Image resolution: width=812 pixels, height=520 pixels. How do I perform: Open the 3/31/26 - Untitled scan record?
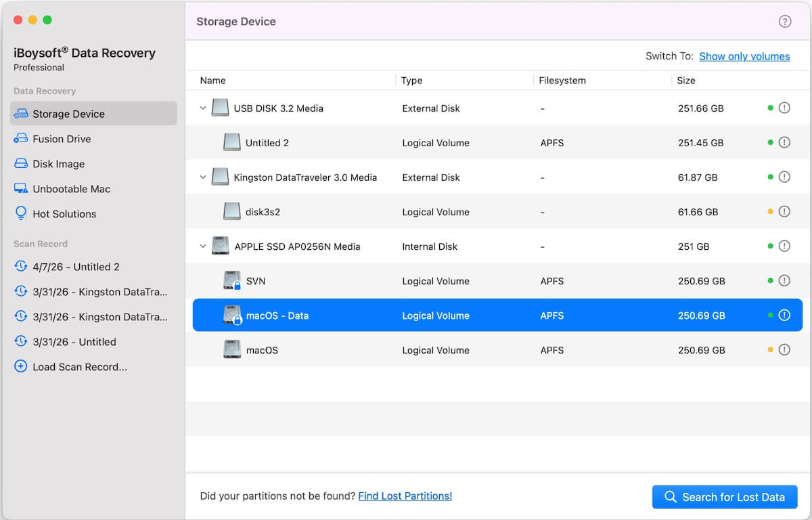[x=93, y=342]
